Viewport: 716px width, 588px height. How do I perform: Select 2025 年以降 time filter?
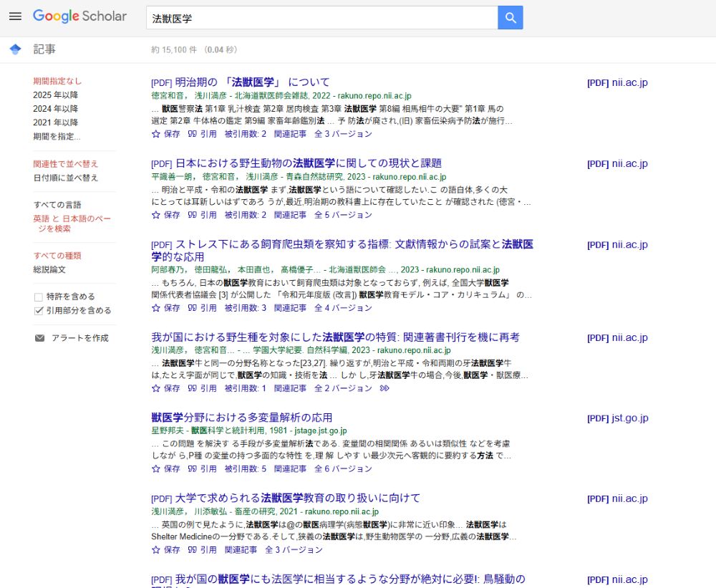(55, 95)
